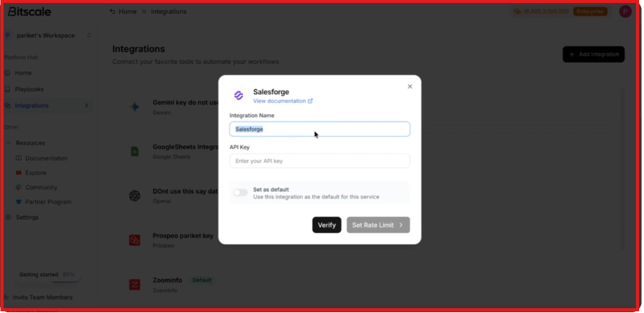
Task: Go to Home in sidebar
Action: pos(23,73)
